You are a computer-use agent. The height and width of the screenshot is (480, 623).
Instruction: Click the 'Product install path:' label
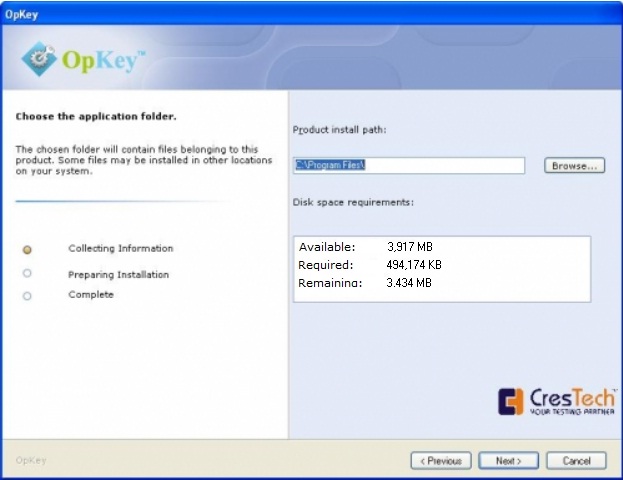339,130
